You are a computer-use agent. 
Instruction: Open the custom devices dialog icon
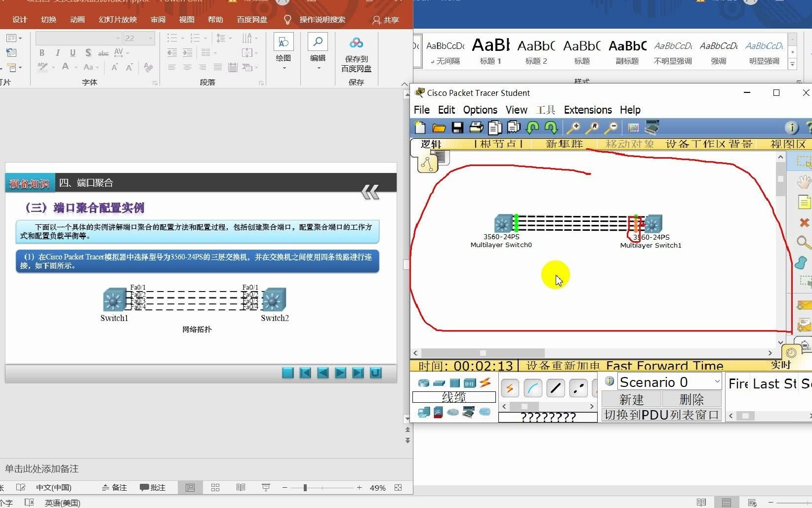[652, 127]
